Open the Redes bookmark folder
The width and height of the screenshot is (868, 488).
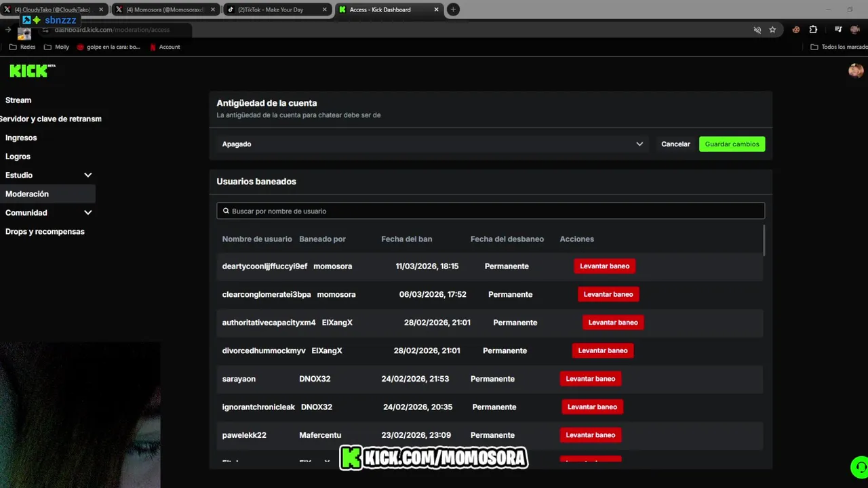click(x=22, y=47)
